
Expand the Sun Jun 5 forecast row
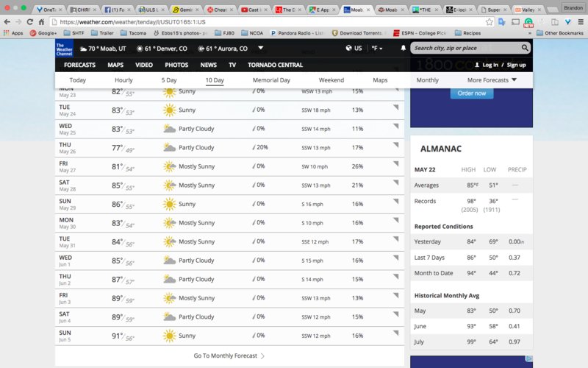pos(395,333)
